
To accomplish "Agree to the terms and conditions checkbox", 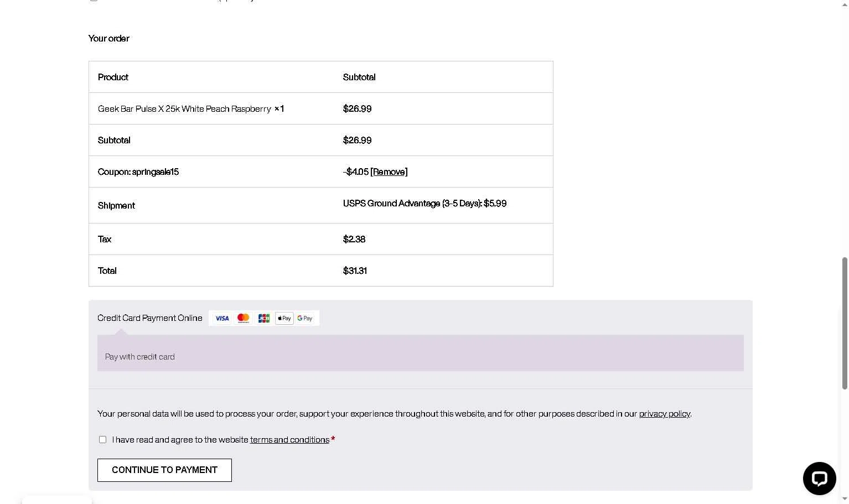I will tap(102, 439).
